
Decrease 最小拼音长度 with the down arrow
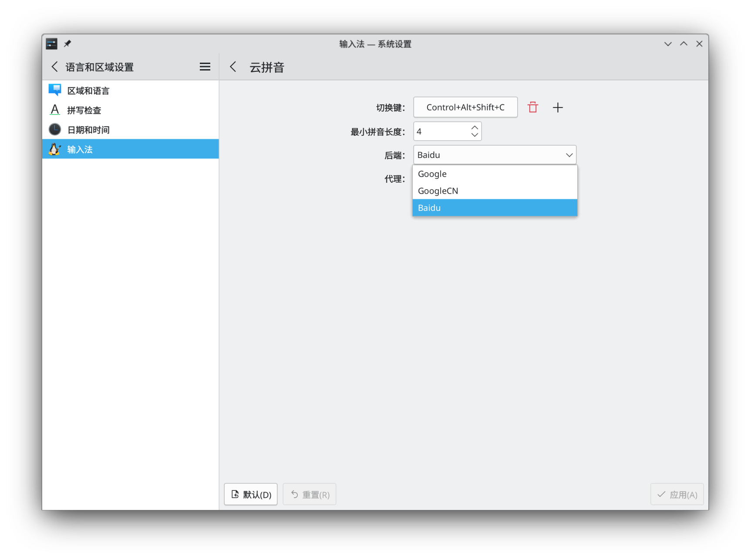point(475,136)
